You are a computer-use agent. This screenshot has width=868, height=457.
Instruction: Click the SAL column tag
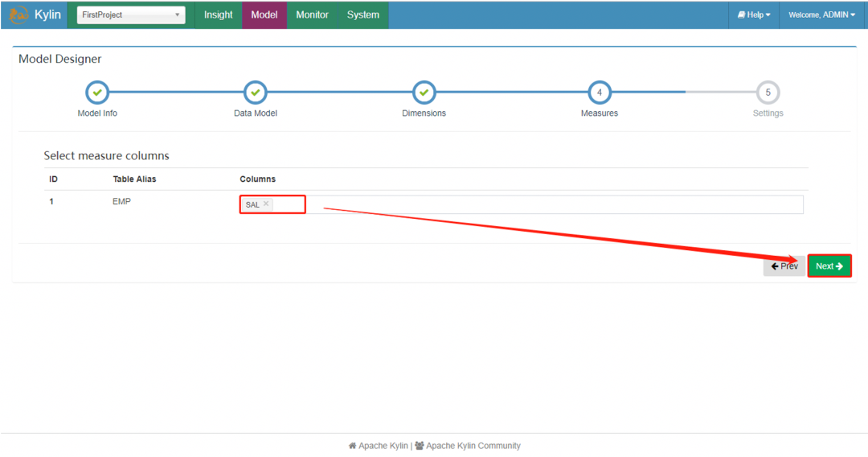coord(256,204)
